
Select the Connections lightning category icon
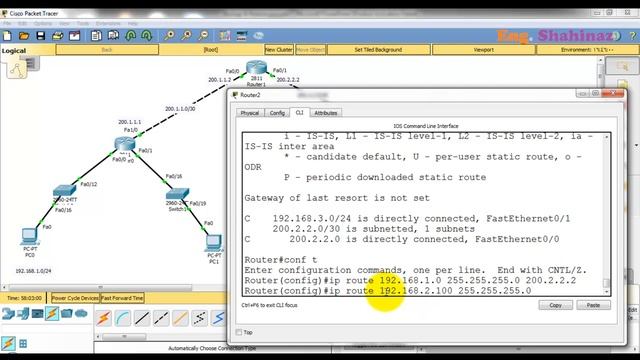[x=52, y=313]
